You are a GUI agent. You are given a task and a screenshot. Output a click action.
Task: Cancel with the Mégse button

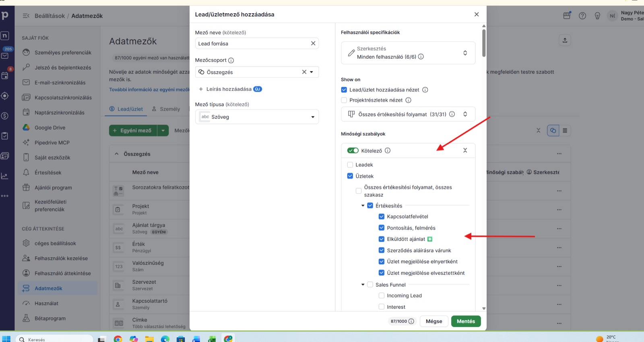434,321
